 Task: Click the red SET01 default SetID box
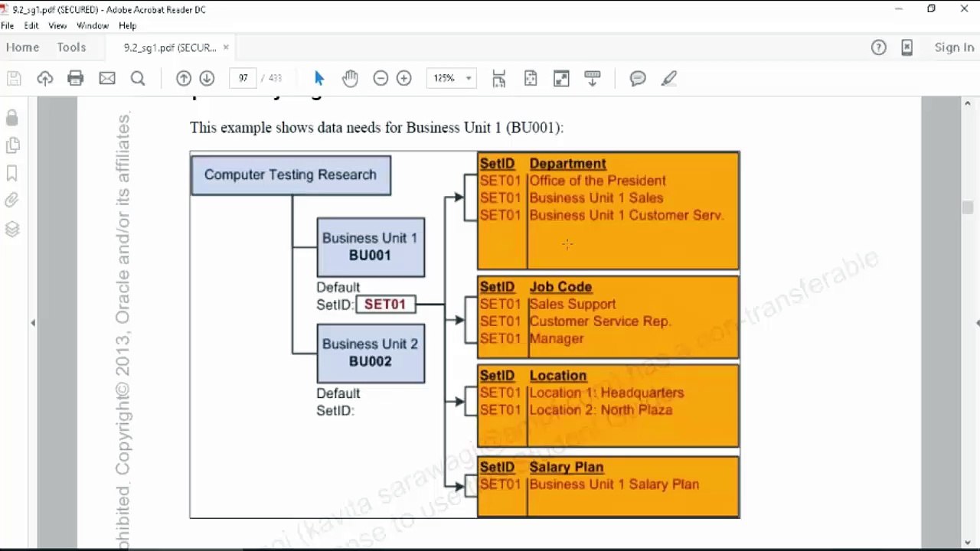[x=385, y=305]
